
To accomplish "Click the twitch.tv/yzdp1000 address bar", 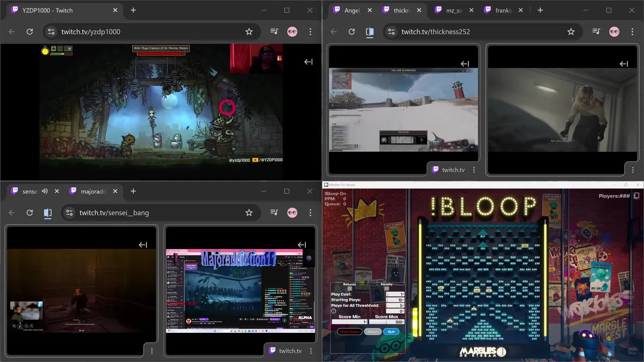I will pos(150,32).
